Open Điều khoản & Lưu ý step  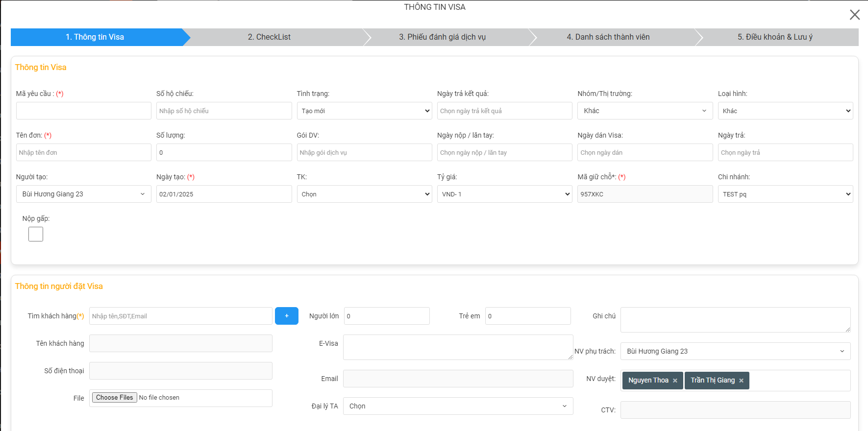[774, 37]
